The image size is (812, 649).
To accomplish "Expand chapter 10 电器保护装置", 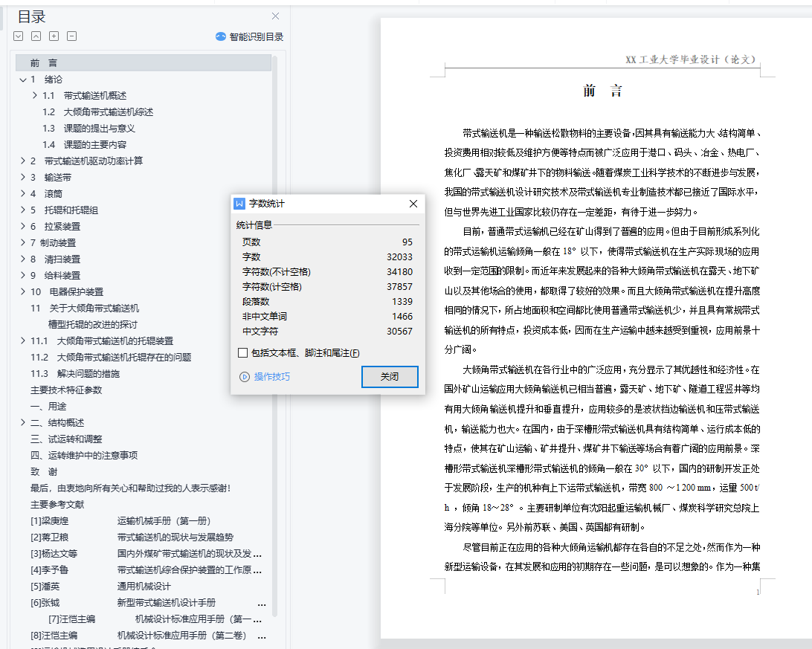I will pos(23,292).
